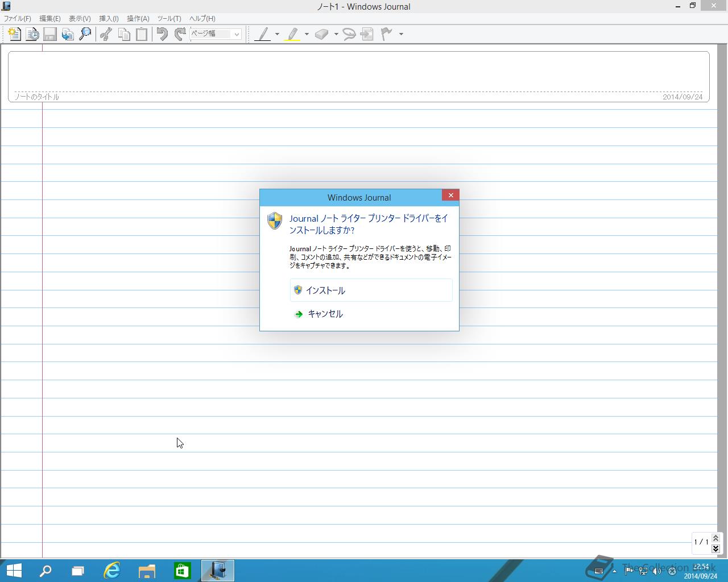This screenshot has width=728, height=582.
Task: Click the Action Center flag icon
Action: pos(628,571)
